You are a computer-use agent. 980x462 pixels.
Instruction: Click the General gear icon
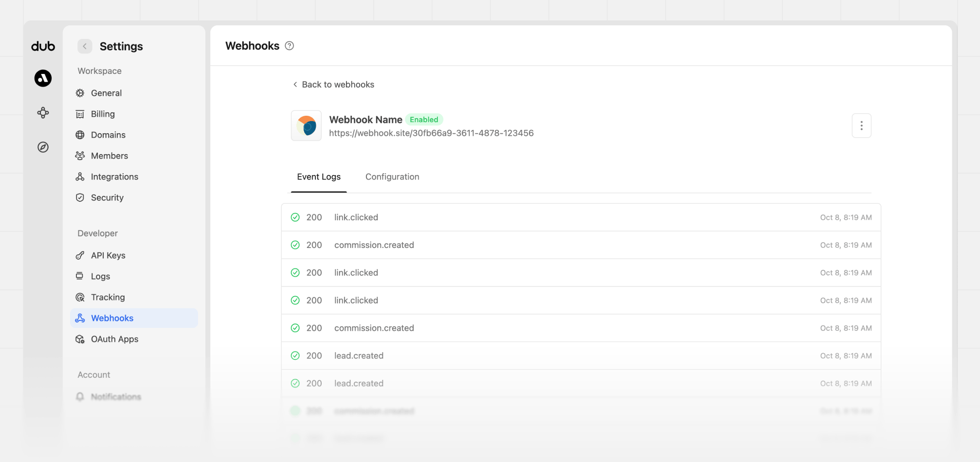(80, 93)
